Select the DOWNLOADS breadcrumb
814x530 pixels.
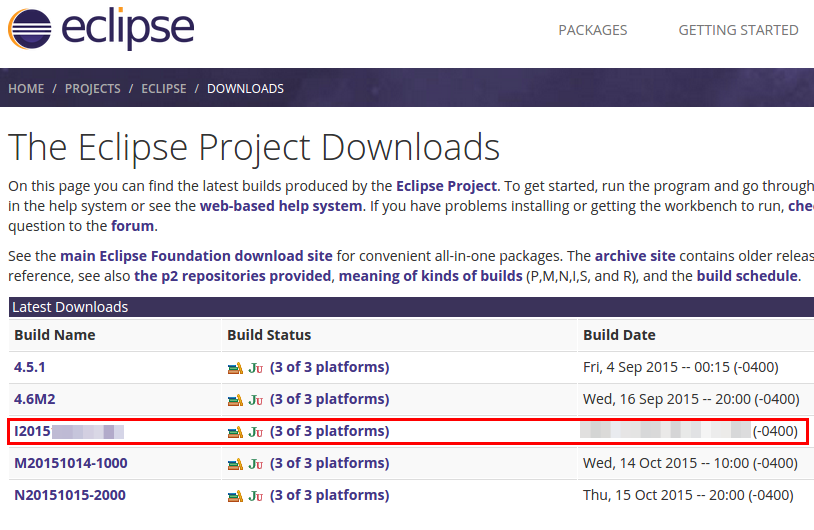(x=245, y=89)
